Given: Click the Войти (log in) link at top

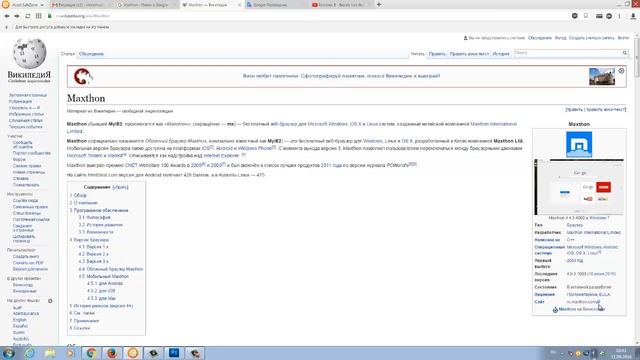Looking at the screenshot, I should click(x=623, y=38).
